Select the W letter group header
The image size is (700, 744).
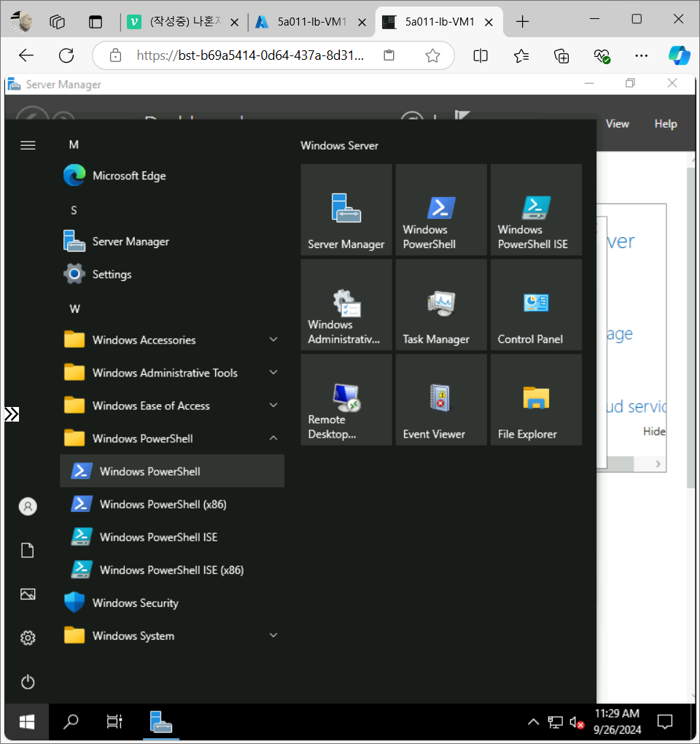point(74,309)
